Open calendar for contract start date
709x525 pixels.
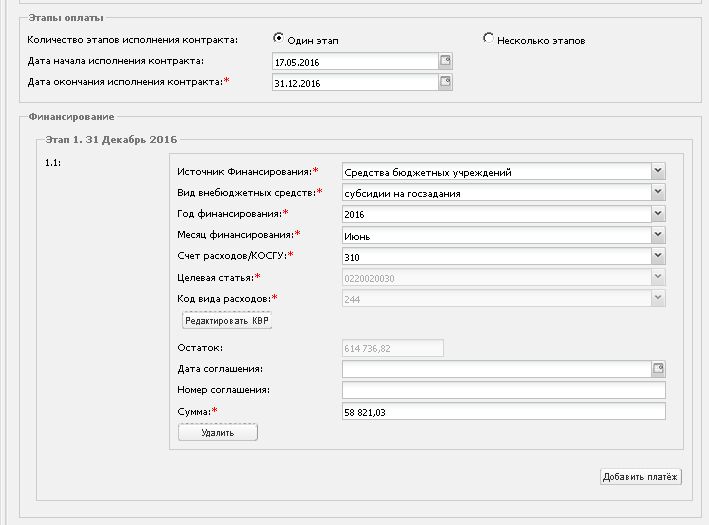tap(445, 61)
